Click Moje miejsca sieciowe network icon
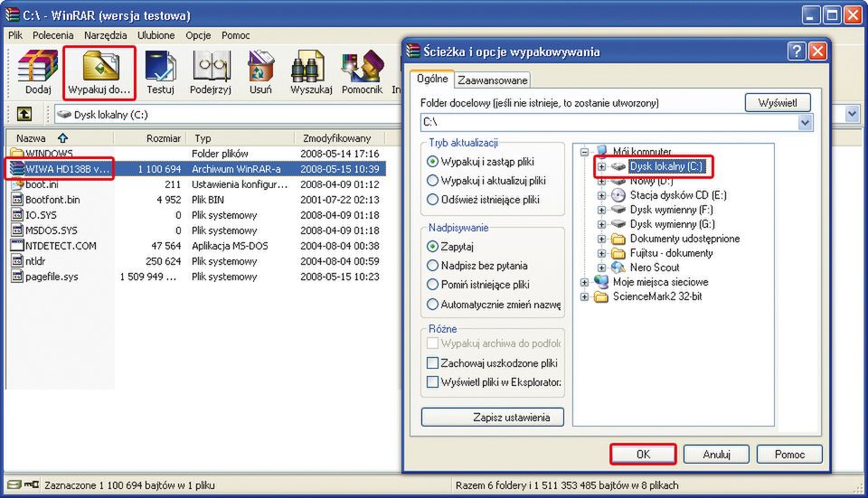Image resolution: width=868 pixels, height=498 pixels. point(601,282)
